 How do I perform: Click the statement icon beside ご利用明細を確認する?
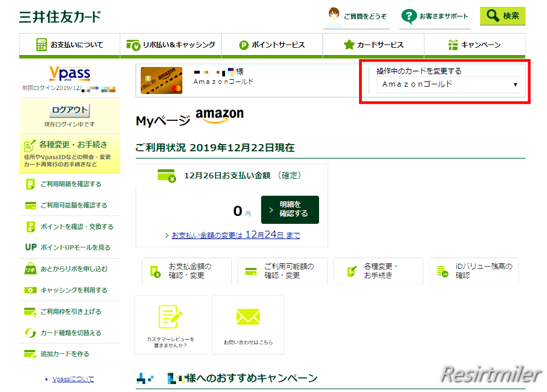tap(30, 184)
